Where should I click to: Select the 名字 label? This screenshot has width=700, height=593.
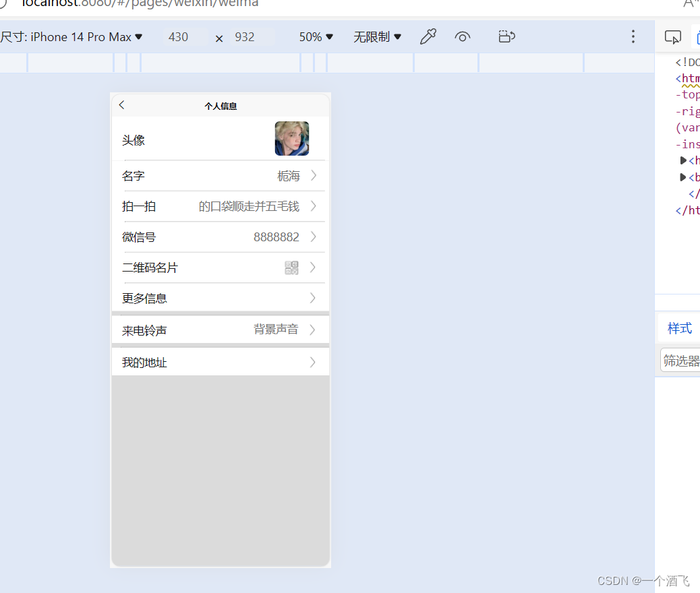click(x=134, y=176)
